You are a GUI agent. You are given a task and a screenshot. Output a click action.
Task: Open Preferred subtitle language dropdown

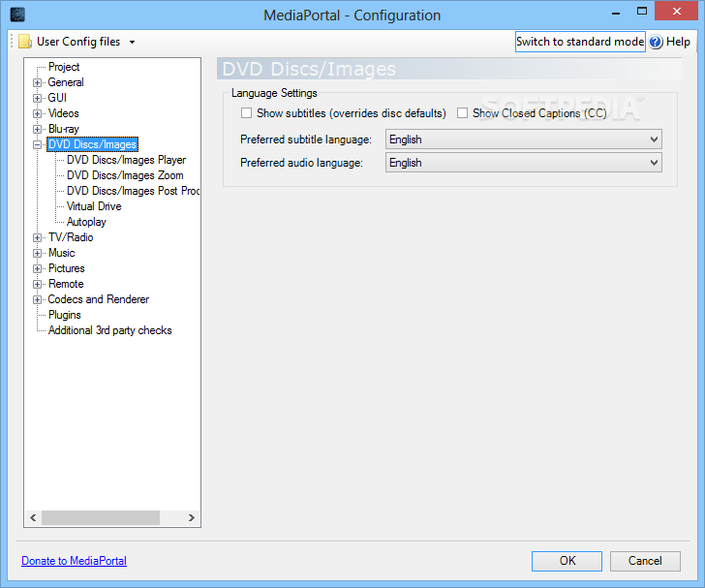[523, 139]
